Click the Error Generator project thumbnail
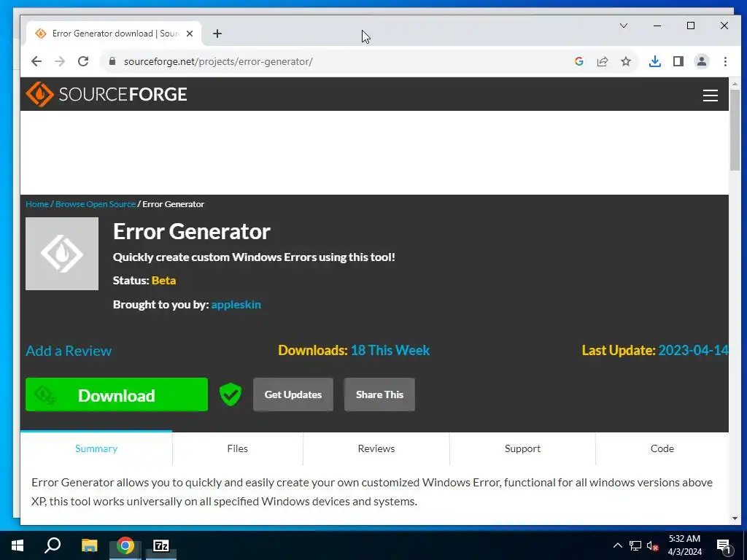This screenshot has width=747, height=560. tap(62, 254)
